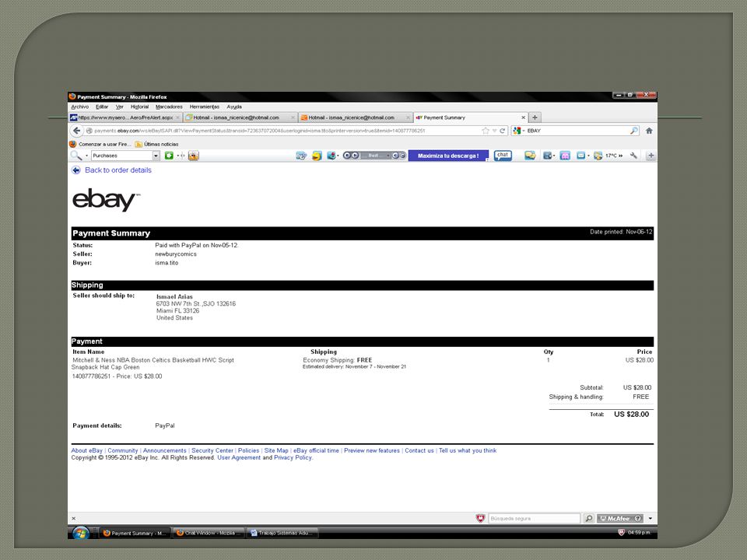Close the Payment Summary tab
747x560 pixels.
pyautogui.click(x=523, y=117)
